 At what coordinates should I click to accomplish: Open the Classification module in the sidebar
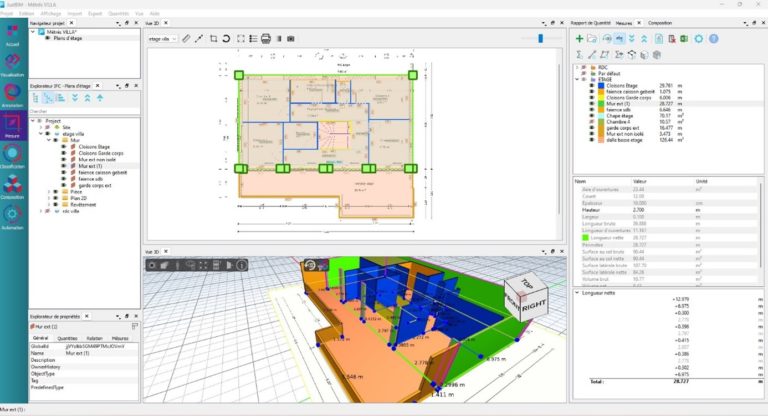click(12, 157)
